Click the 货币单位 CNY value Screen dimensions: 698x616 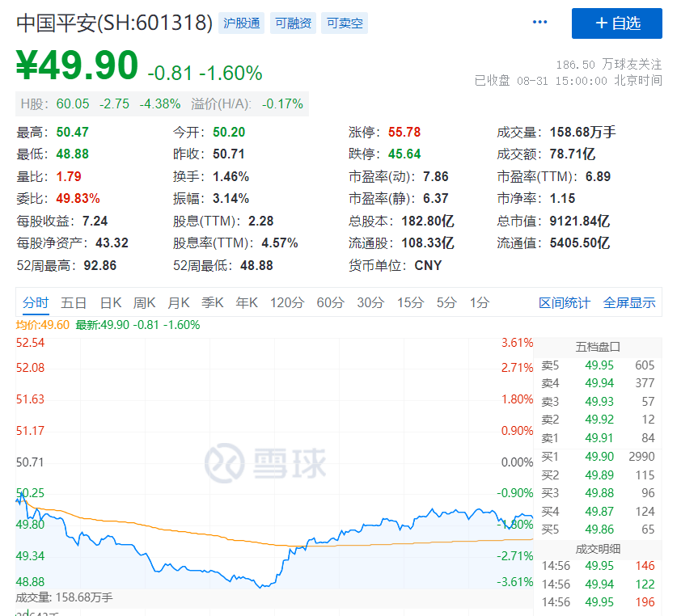pos(428,266)
